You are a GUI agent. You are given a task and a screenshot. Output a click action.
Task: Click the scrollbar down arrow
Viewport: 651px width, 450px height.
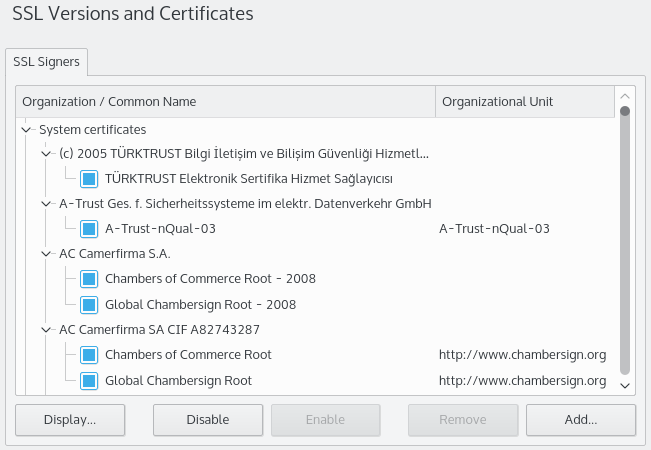coord(625,385)
